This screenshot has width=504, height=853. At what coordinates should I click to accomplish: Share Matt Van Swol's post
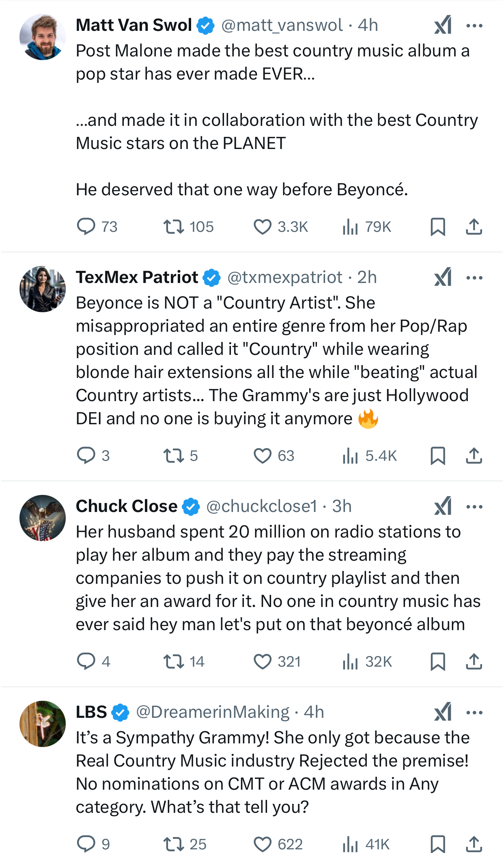tap(474, 227)
